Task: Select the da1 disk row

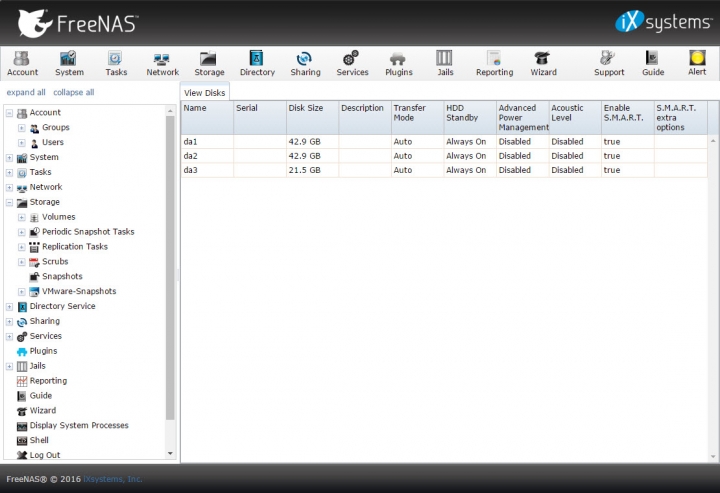Action: point(444,142)
